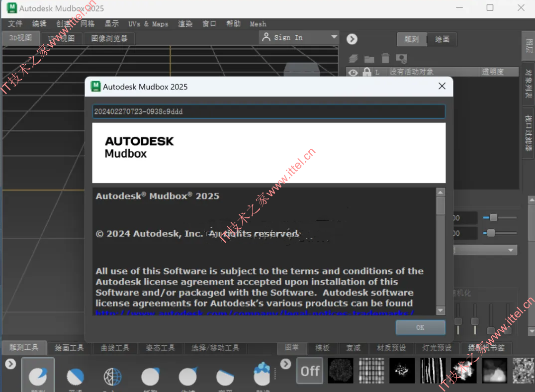Open the 衰减 tray tab
Screen dimensions: 535x392
click(x=353, y=348)
